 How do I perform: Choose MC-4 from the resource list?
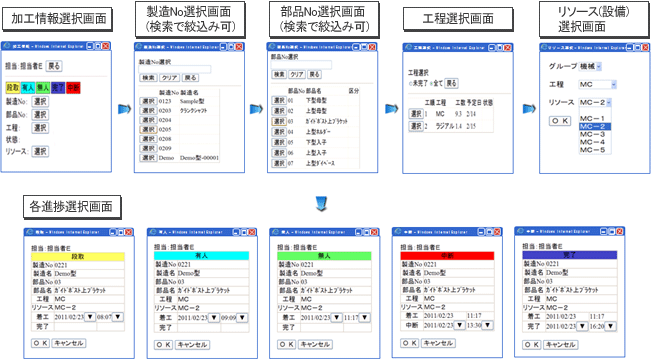click(595, 142)
